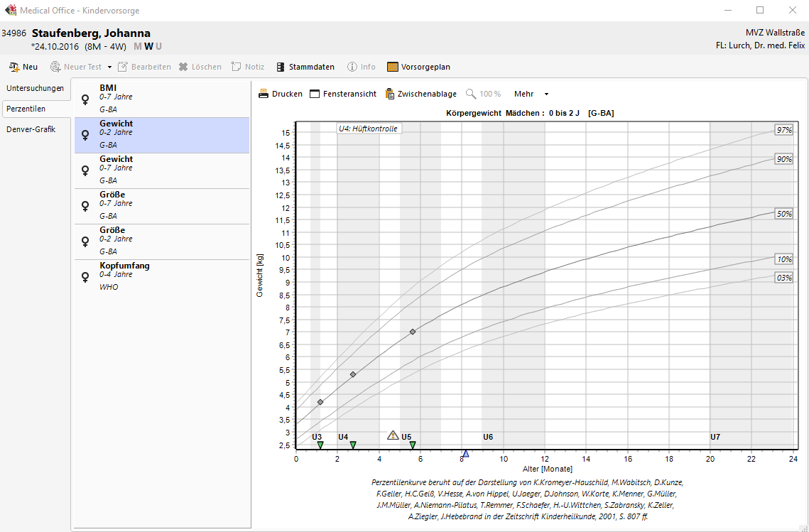Click the Neu scale icon
The image size is (809, 532).
14,67
